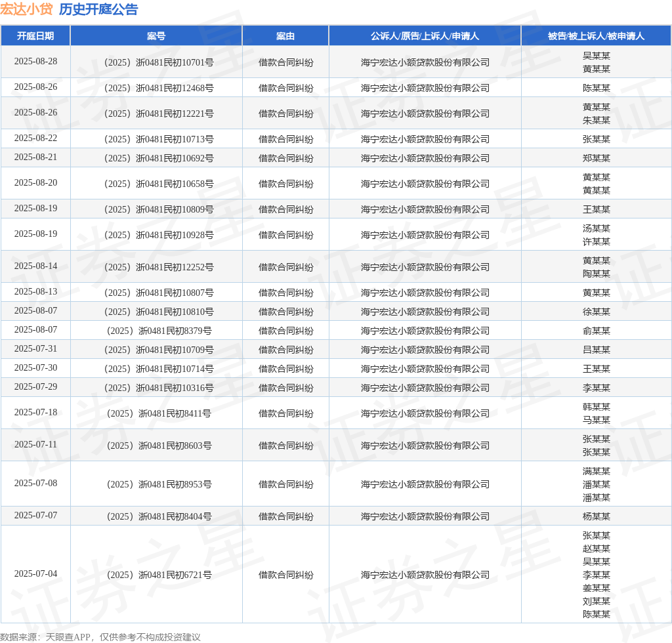Select date cell 2025-08-28
This screenshot has height=643, width=672.
[x=35, y=61]
